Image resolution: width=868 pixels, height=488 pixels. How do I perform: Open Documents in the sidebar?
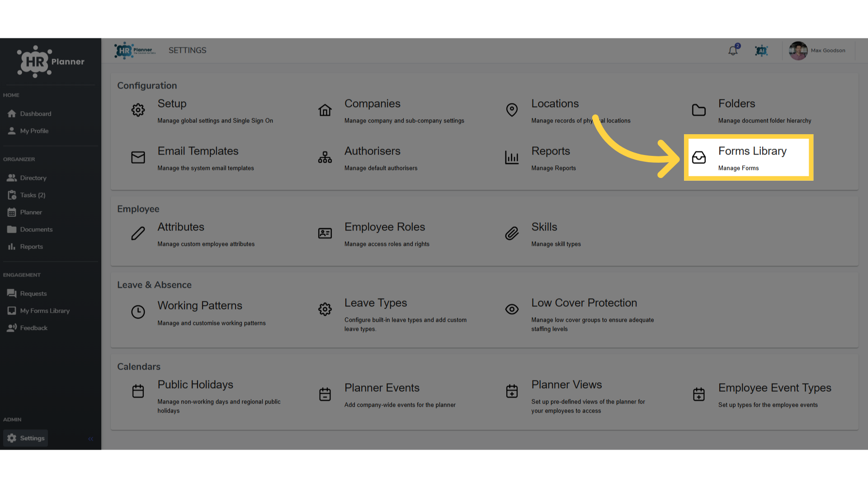click(30, 230)
